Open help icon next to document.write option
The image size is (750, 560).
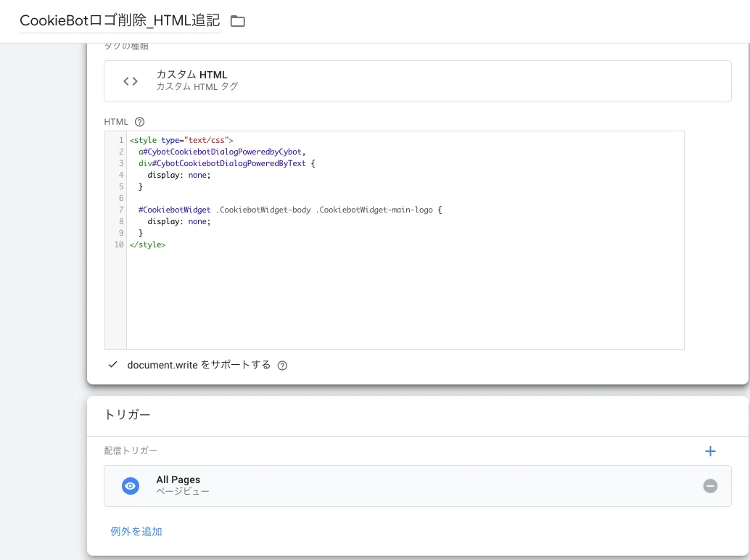(x=282, y=366)
